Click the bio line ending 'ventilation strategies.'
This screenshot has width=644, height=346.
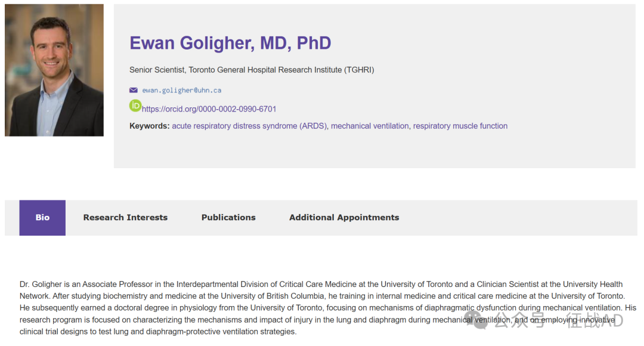(x=157, y=332)
